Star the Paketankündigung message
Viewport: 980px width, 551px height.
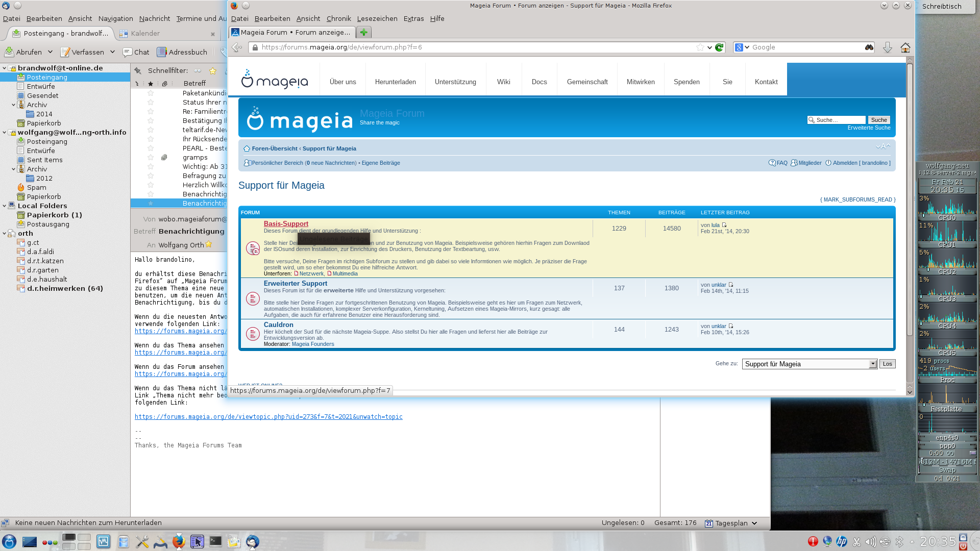point(151,93)
